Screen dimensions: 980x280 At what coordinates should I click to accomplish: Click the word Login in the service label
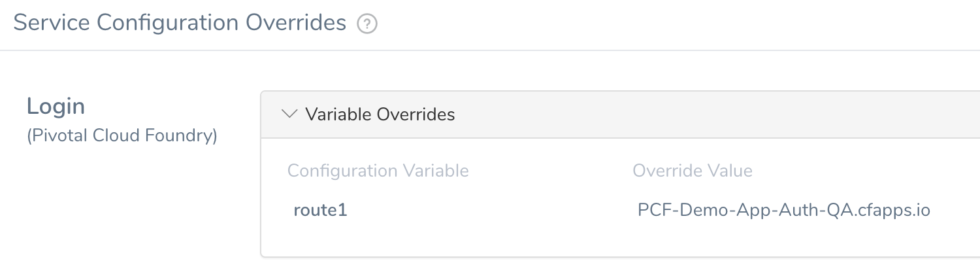click(56, 107)
